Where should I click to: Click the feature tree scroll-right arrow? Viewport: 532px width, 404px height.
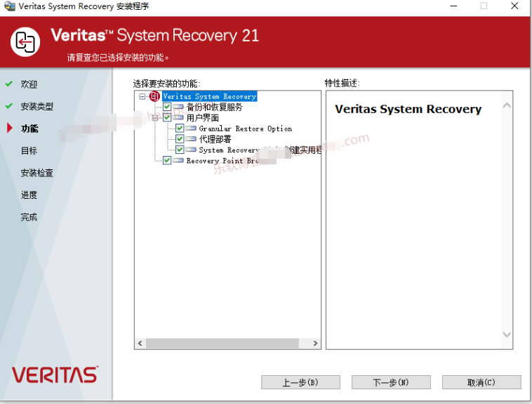(x=316, y=343)
